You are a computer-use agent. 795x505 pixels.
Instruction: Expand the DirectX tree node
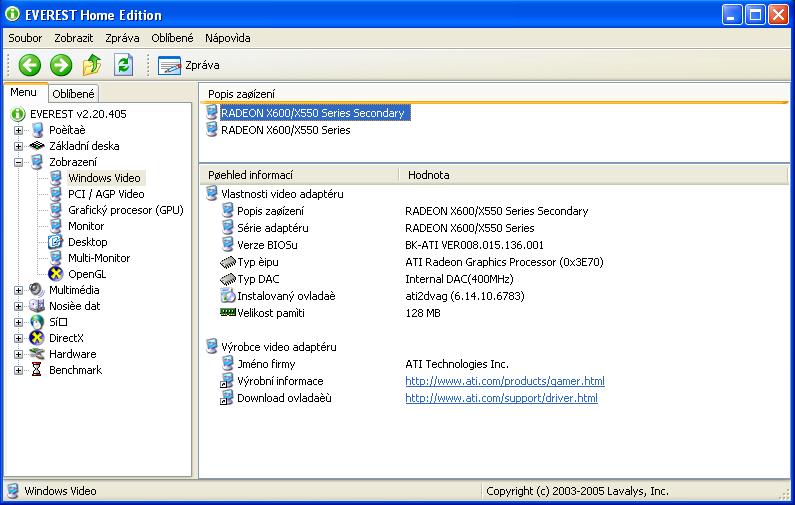pos(19,338)
